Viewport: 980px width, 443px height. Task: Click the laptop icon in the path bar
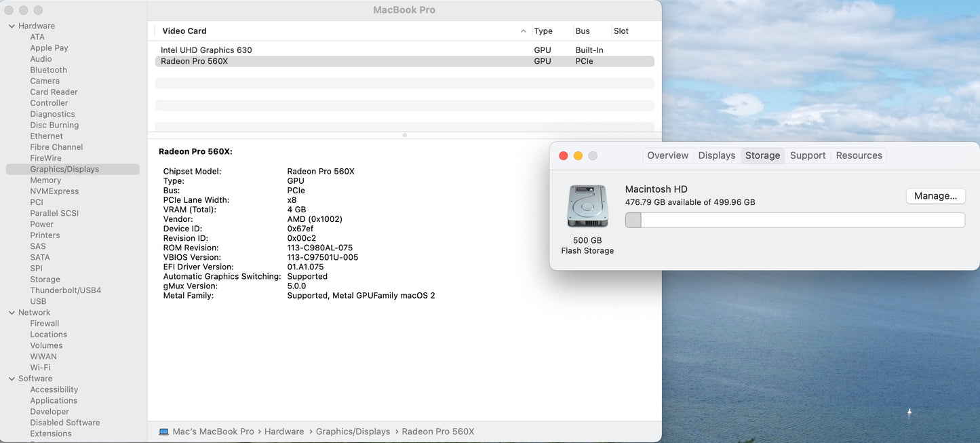163,431
